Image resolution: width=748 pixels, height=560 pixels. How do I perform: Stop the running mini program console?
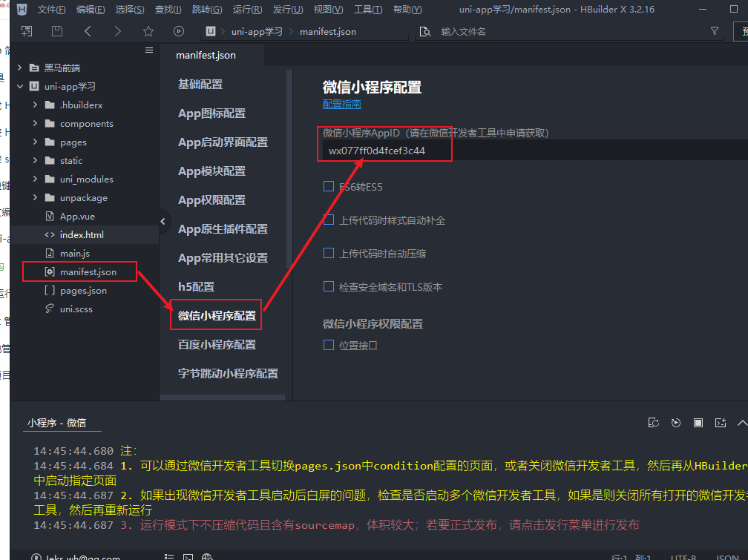[x=698, y=423]
